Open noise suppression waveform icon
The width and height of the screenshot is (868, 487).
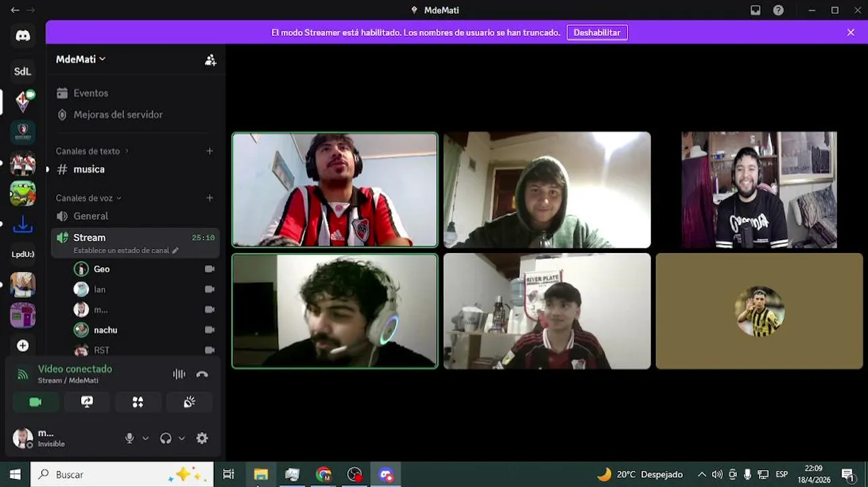pyautogui.click(x=179, y=374)
